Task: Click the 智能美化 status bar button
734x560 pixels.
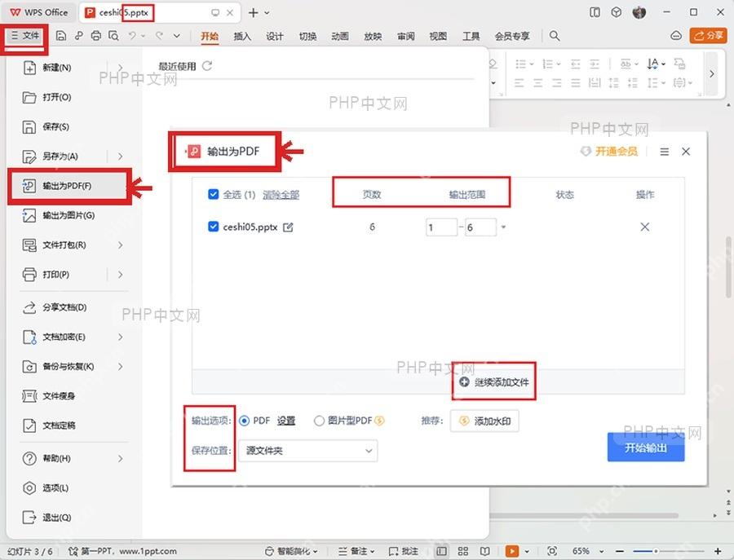Action: (x=292, y=551)
